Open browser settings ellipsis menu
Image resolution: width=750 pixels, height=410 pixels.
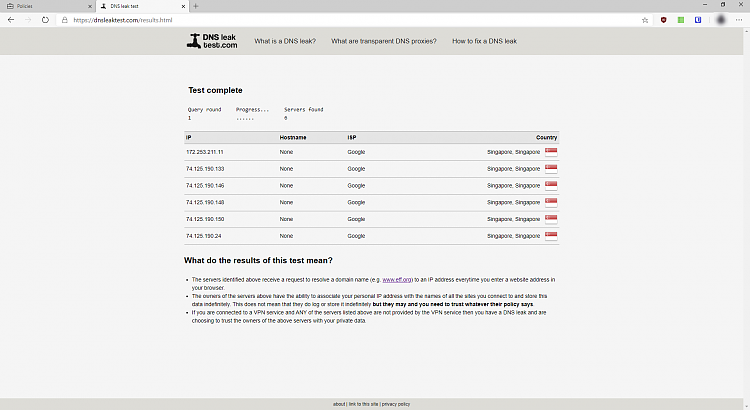(739, 20)
